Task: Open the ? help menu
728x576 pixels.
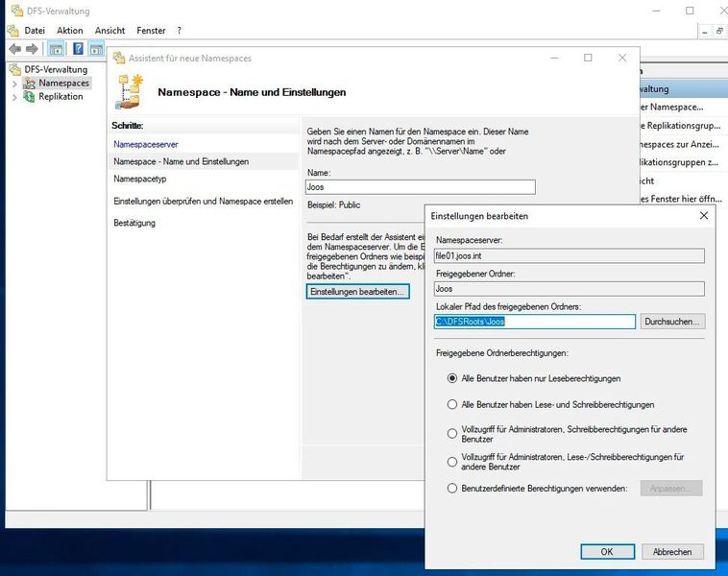Action: pos(180,31)
